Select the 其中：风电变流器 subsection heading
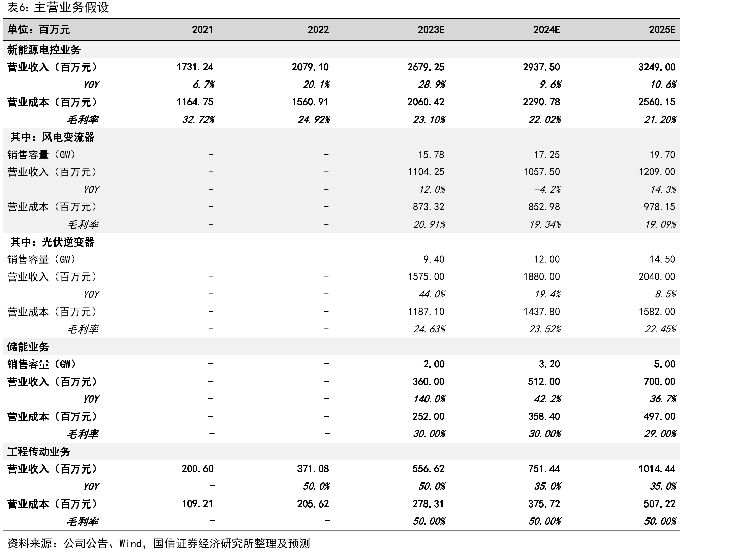The height and width of the screenshot is (554, 756). pos(53,137)
